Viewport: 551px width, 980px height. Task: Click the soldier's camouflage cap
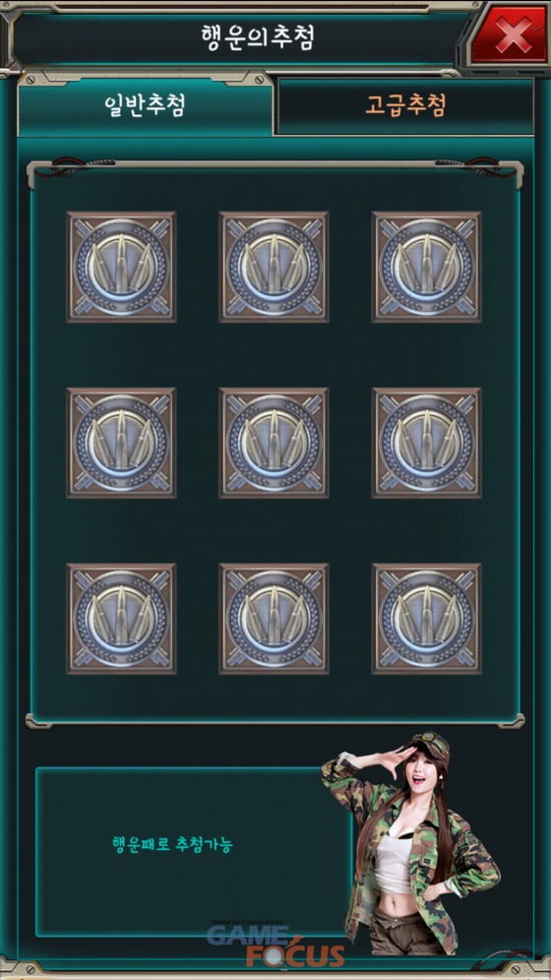point(429,745)
